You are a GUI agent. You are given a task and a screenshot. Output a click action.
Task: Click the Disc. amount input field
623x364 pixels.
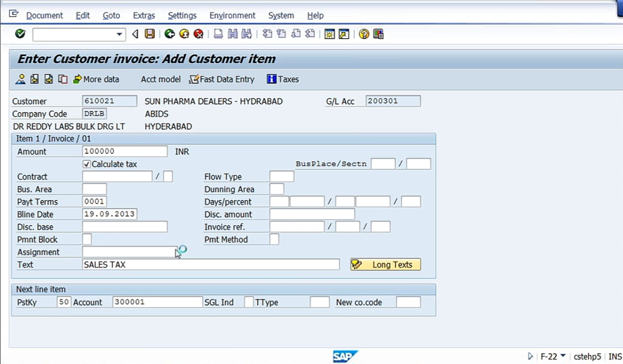[x=312, y=214]
